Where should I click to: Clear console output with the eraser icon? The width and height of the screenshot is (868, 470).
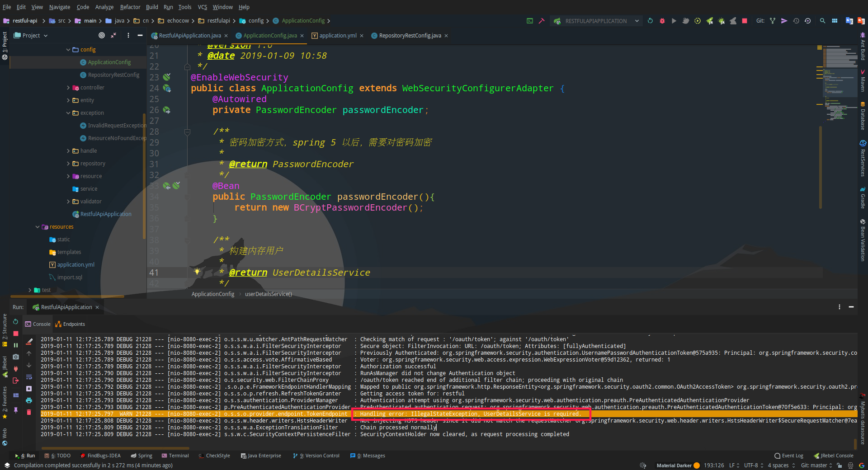click(x=29, y=342)
